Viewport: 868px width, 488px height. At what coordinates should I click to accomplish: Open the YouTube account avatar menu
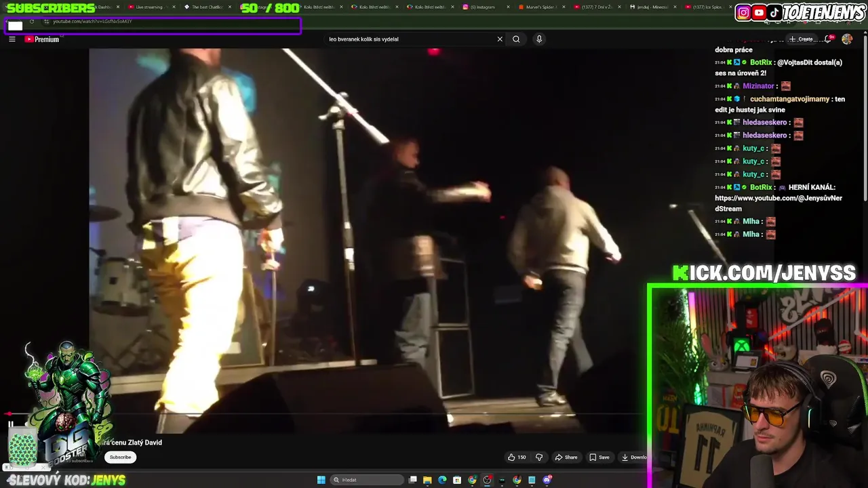point(847,39)
